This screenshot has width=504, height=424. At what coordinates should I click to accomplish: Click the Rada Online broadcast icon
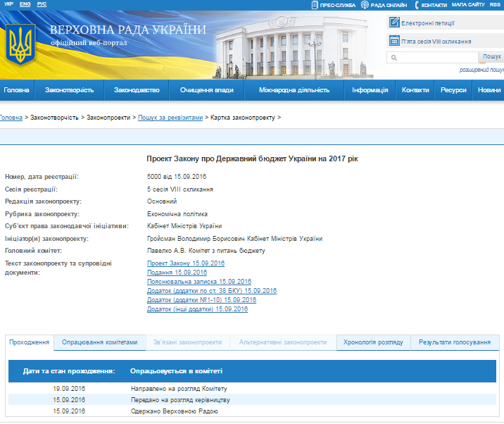(365, 5)
